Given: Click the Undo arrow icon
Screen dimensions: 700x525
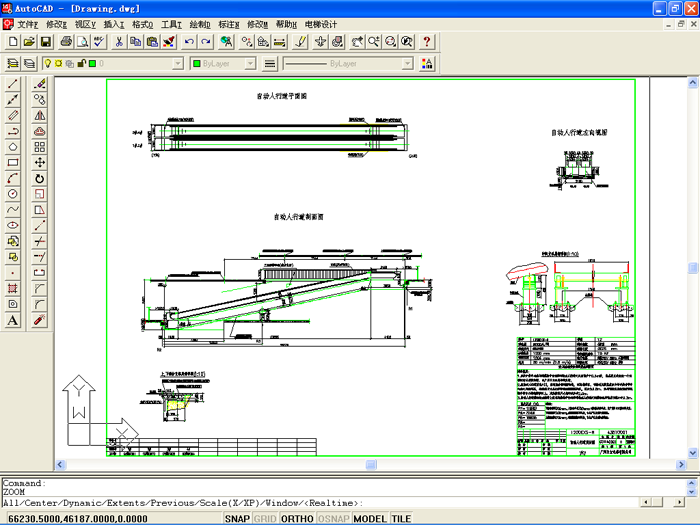Looking at the screenshot, I should [x=188, y=42].
